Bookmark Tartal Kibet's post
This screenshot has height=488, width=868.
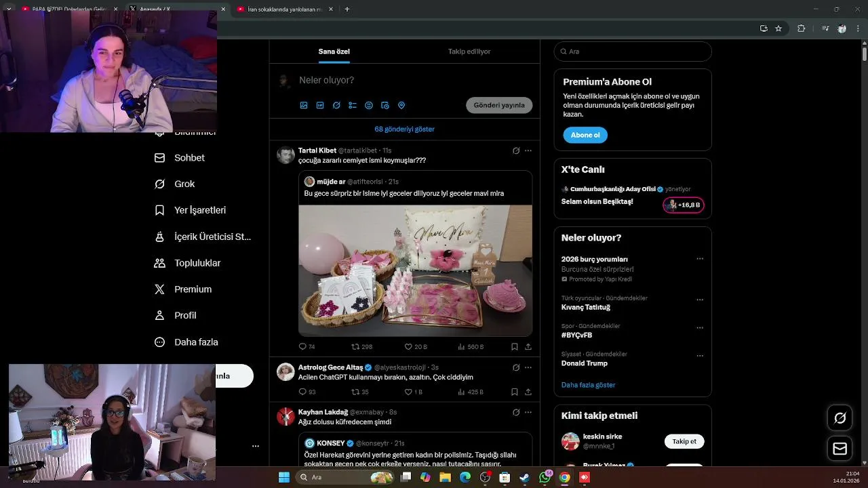(x=515, y=346)
